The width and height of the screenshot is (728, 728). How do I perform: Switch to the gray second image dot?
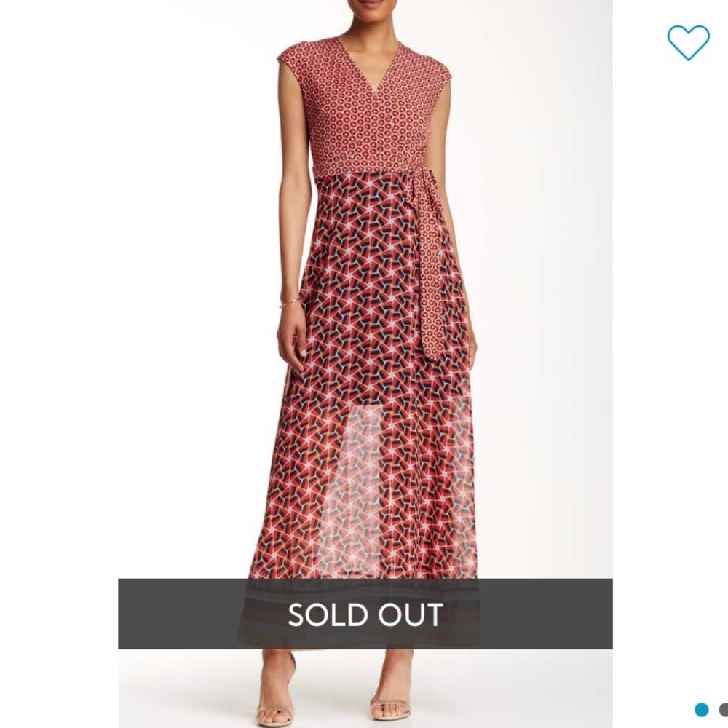724,710
